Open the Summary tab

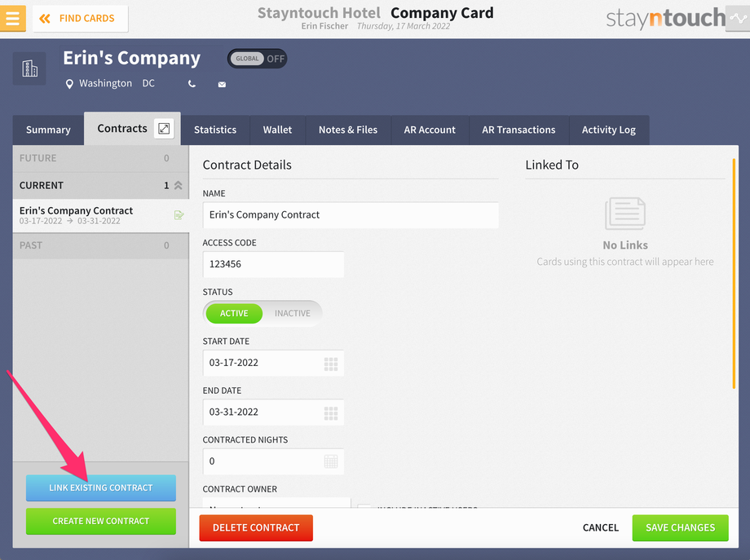tap(48, 130)
